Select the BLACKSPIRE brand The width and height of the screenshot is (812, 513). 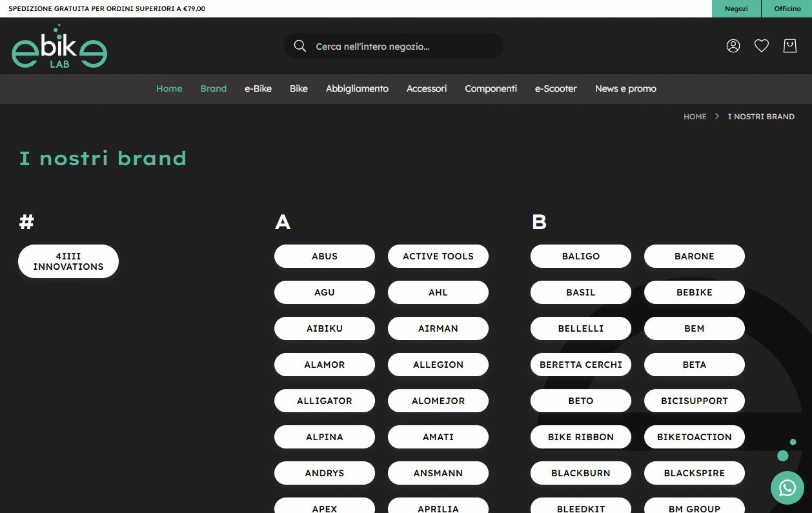pos(695,473)
